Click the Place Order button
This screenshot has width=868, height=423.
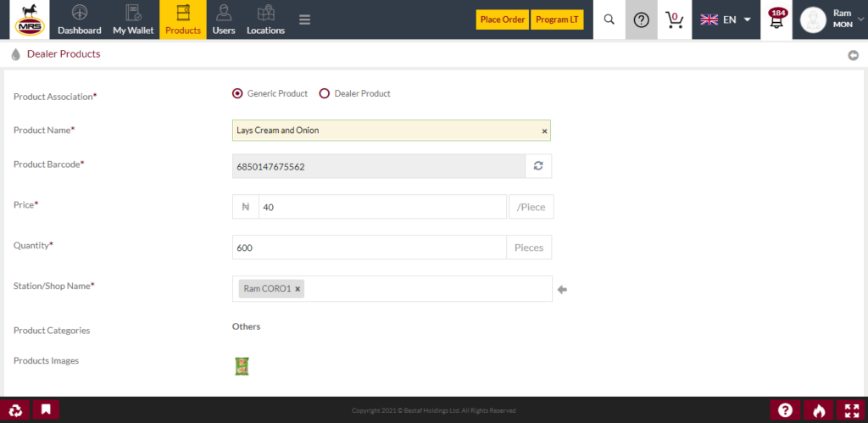(x=503, y=19)
